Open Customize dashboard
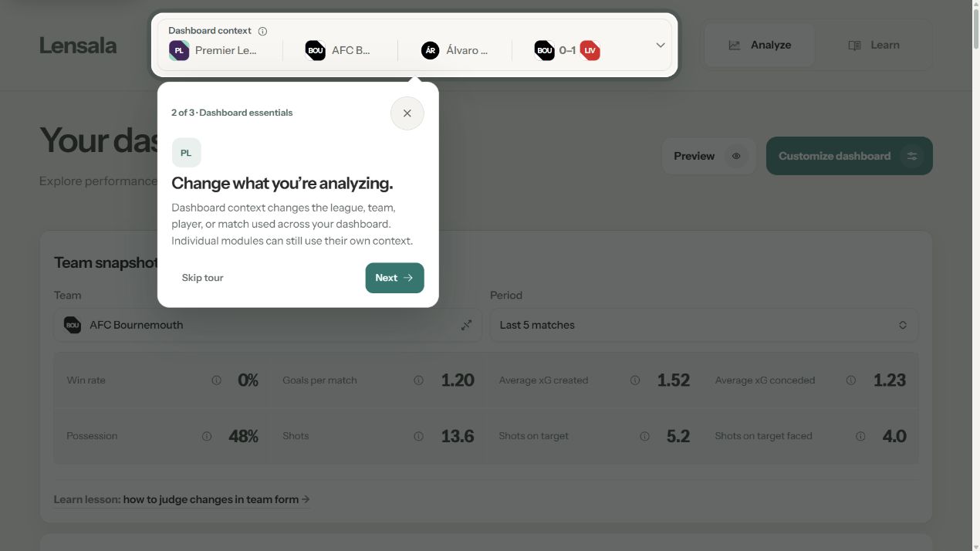 pos(849,156)
